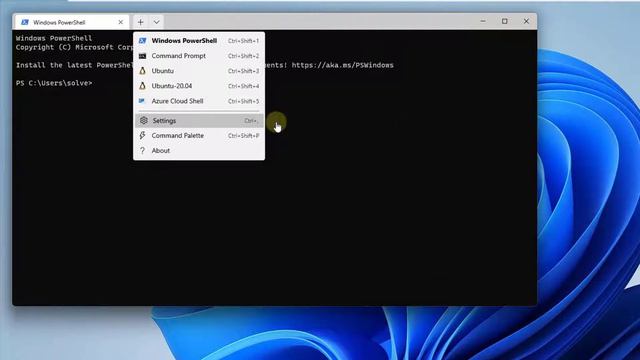
Task: Click the PowerShell icon in the menu
Action: tap(142, 41)
